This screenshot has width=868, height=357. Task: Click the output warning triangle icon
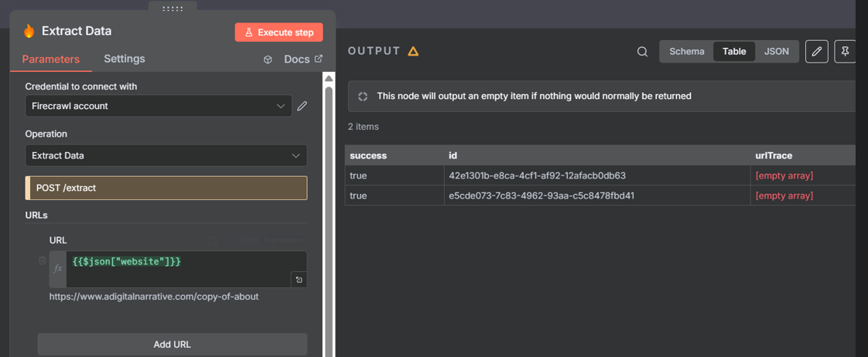tap(413, 51)
